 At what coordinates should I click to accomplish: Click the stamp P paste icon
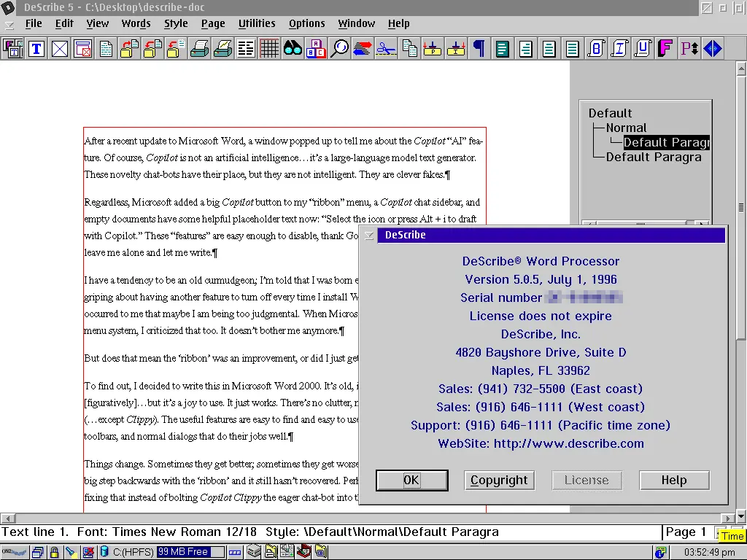(433, 49)
